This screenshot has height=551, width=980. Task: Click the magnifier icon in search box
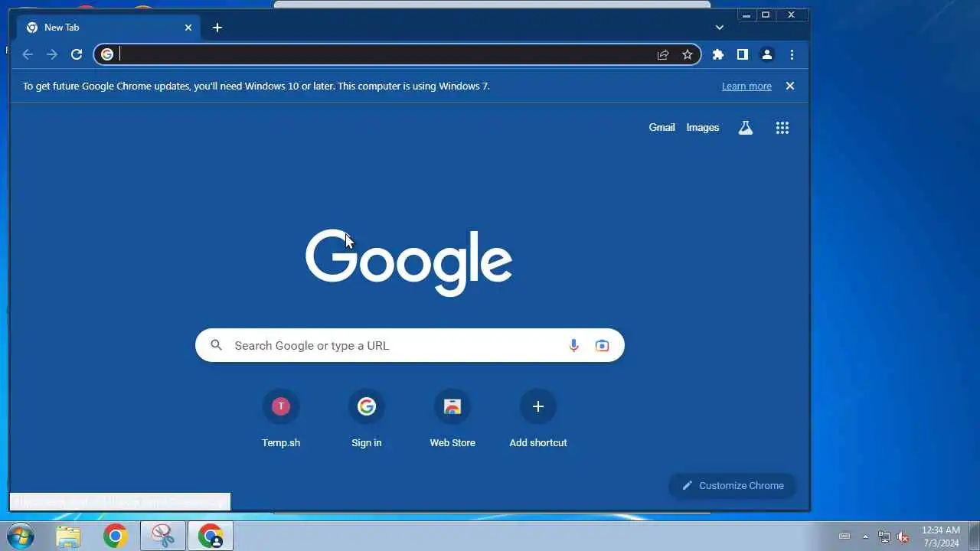tap(217, 346)
